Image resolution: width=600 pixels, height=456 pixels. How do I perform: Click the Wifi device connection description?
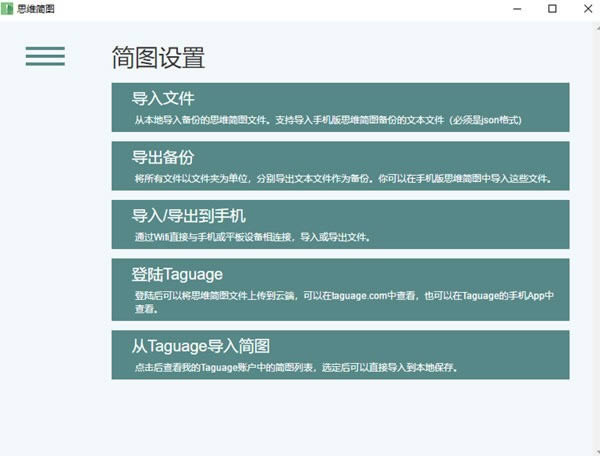point(252,237)
